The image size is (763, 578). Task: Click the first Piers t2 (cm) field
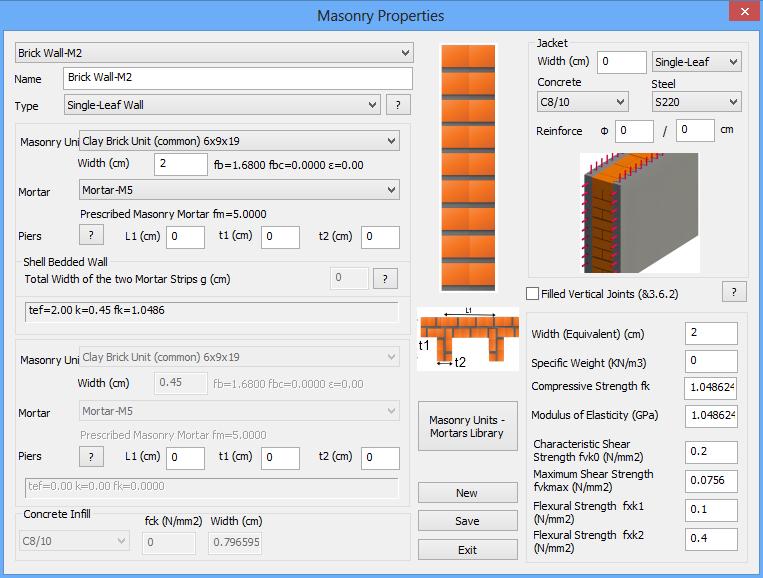point(381,237)
